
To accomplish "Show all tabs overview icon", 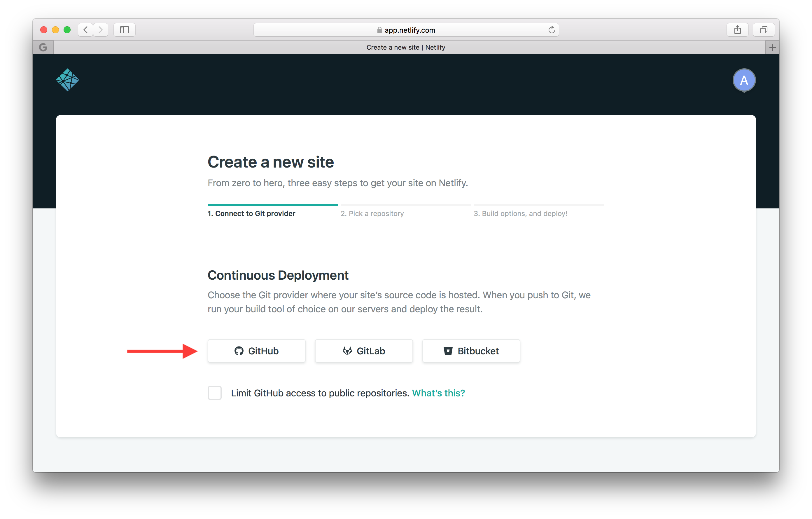I will [764, 30].
